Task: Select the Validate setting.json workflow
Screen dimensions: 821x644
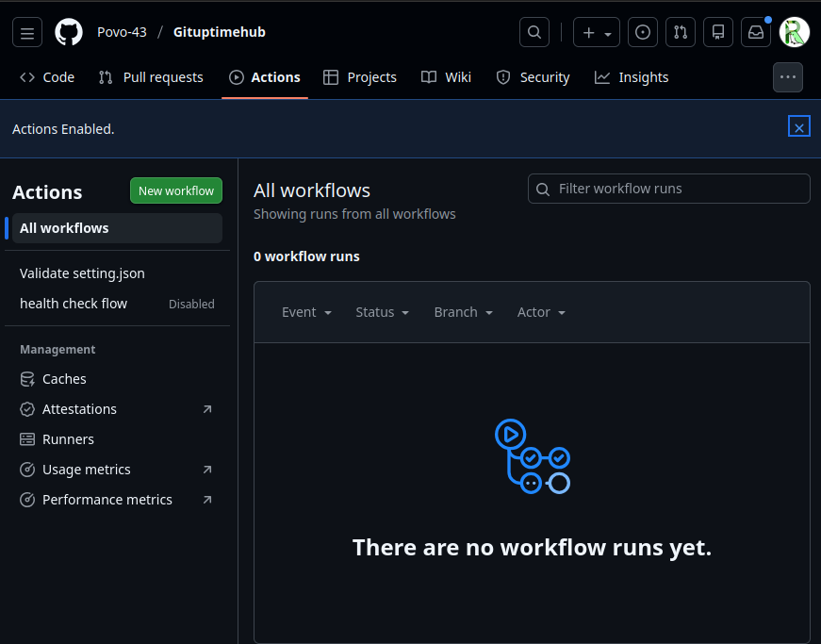Action: (82, 273)
